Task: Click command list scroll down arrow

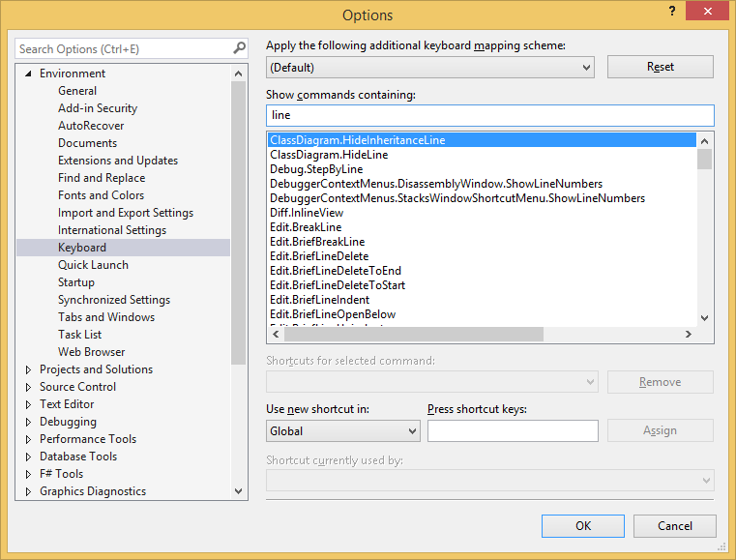Action: pos(704,318)
